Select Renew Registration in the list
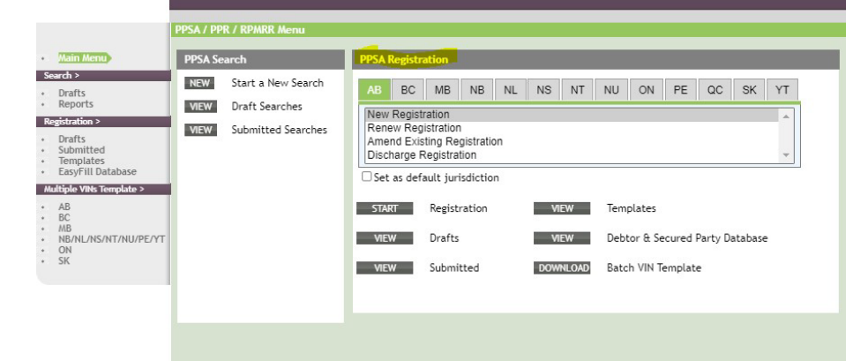Screen dimensions: 868x361 tap(572, 129)
